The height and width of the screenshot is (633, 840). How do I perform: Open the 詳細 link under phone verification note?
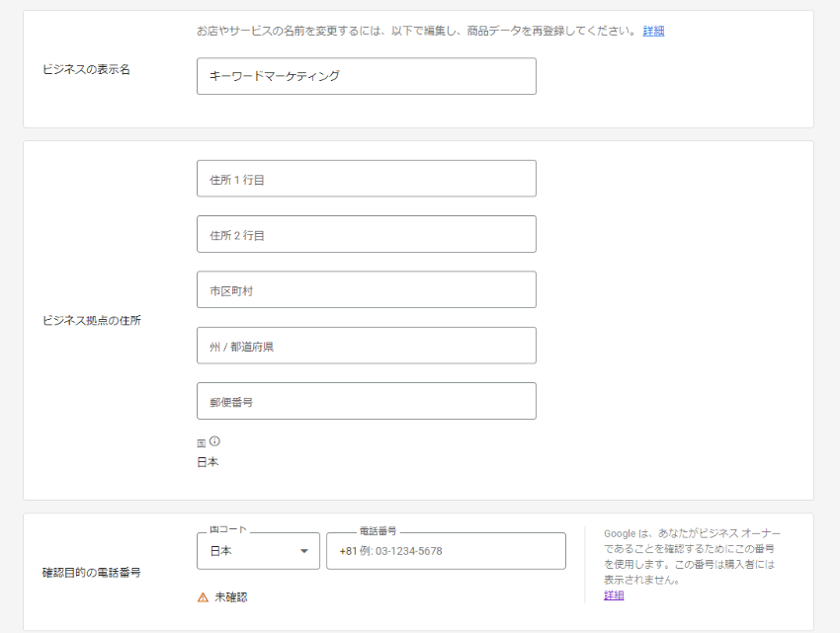[x=614, y=594]
